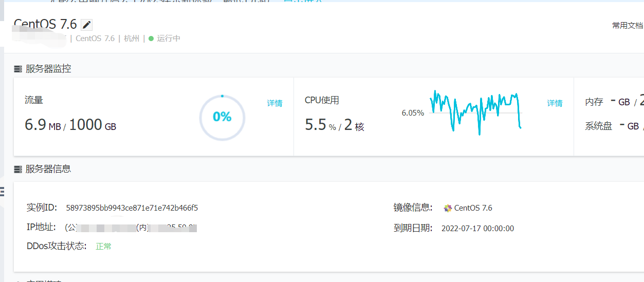Click the CPU usage line chart
644x282 pixels.
pos(475,112)
